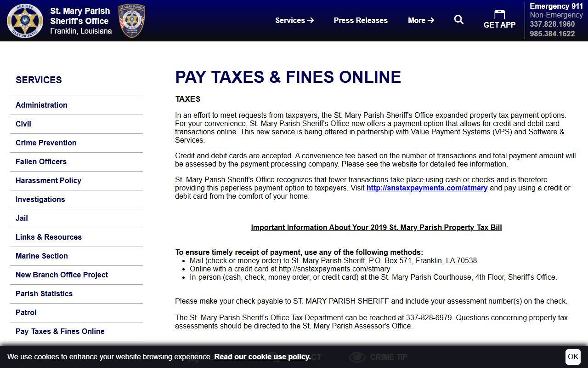Open Links & Resources page
Screen dimensions: 588x368
76,237
